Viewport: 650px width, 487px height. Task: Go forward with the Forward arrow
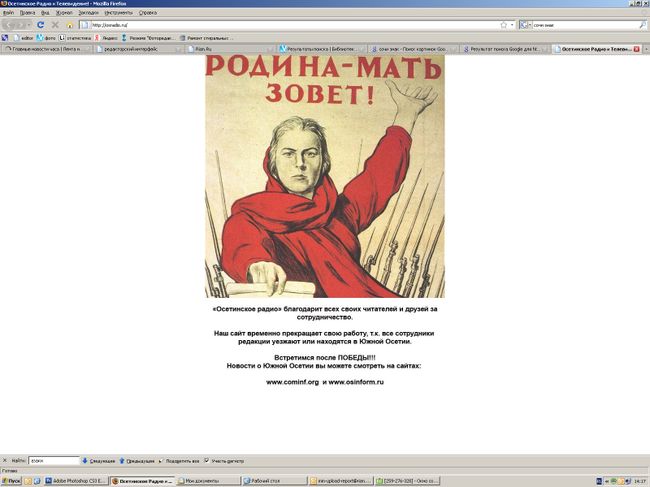(22, 25)
